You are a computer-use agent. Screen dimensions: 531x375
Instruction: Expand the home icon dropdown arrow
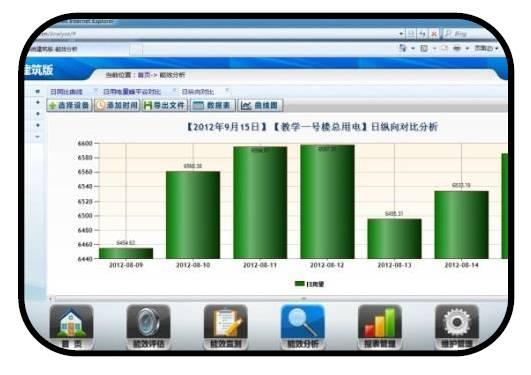coord(413,48)
